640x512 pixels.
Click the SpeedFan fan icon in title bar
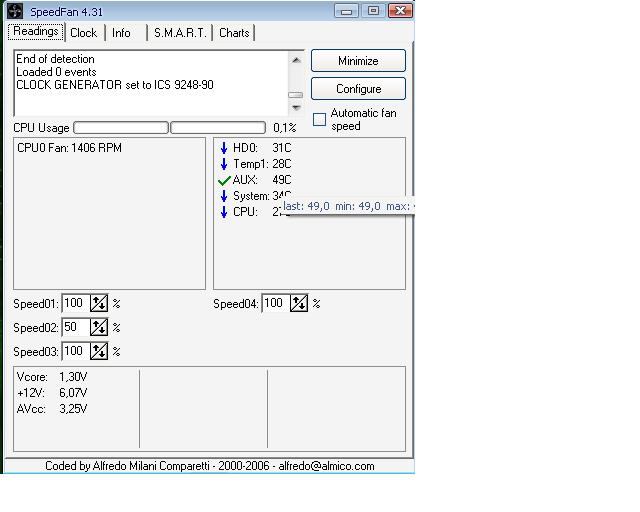coord(15,11)
